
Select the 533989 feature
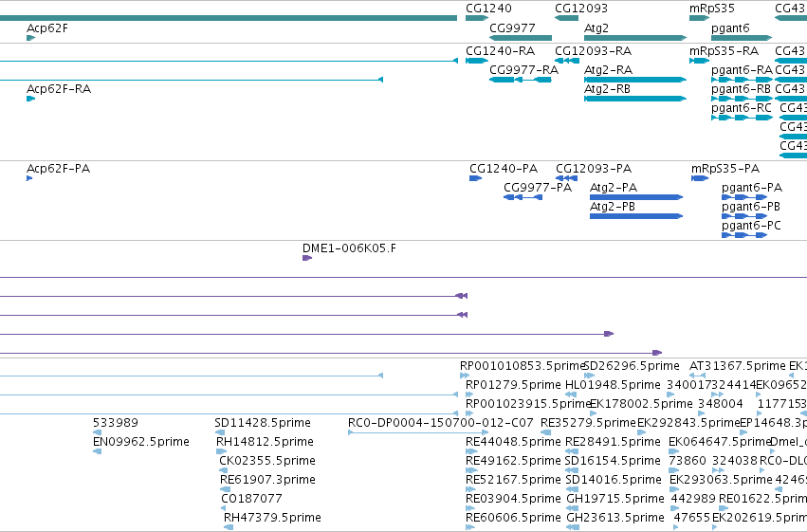tap(97, 432)
